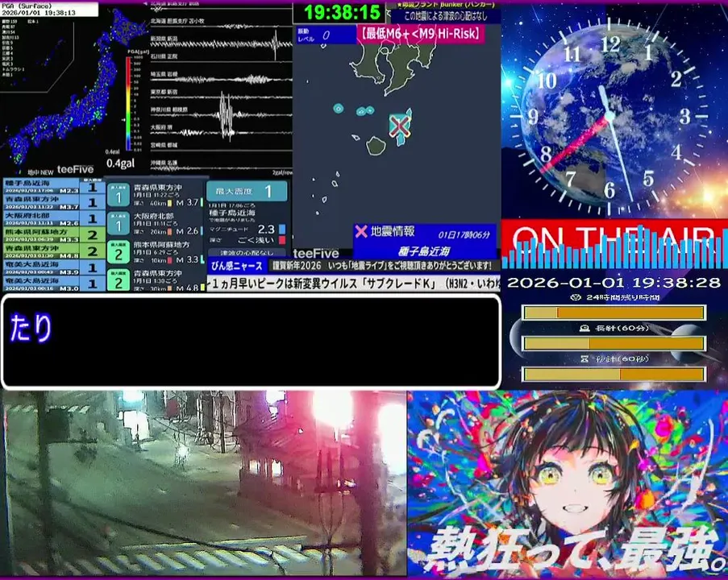
Task: Click the たり subtitle text
Action: point(31,328)
